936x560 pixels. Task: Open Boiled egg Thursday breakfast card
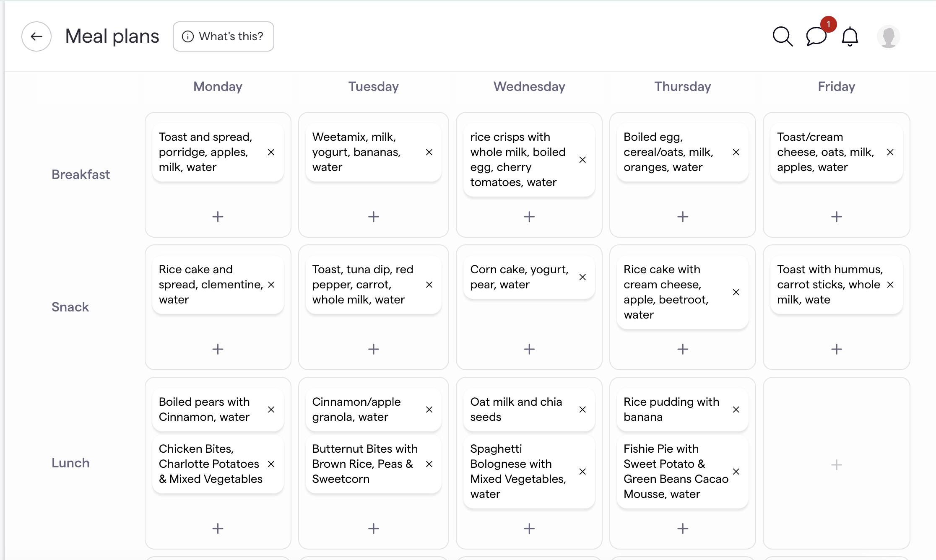[668, 152]
